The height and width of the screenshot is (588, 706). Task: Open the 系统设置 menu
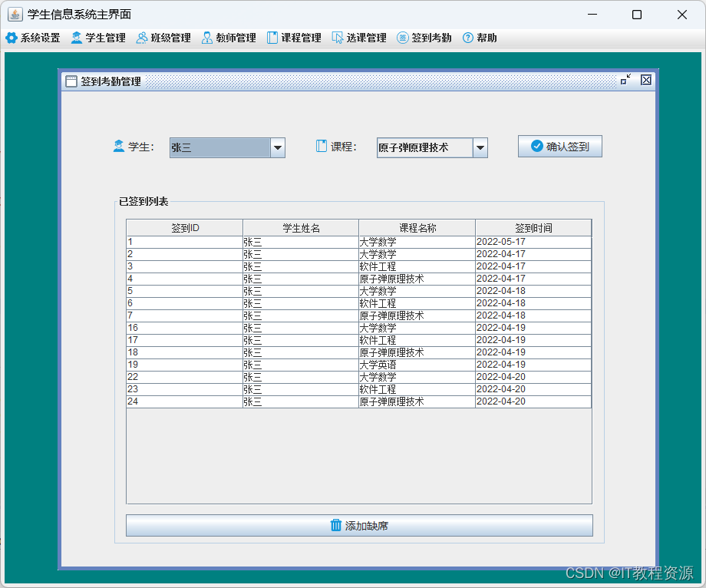[33, 38]
